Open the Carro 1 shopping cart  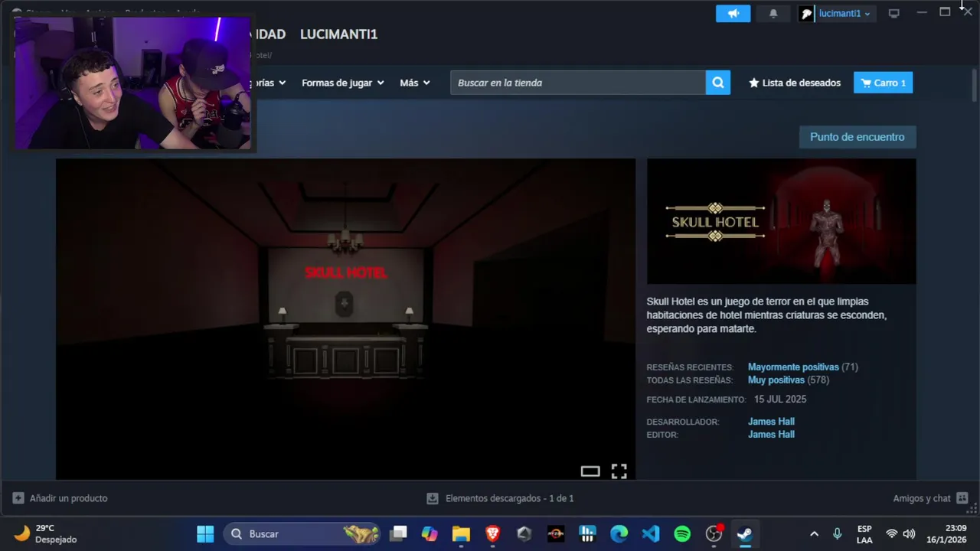coord(883,83)
